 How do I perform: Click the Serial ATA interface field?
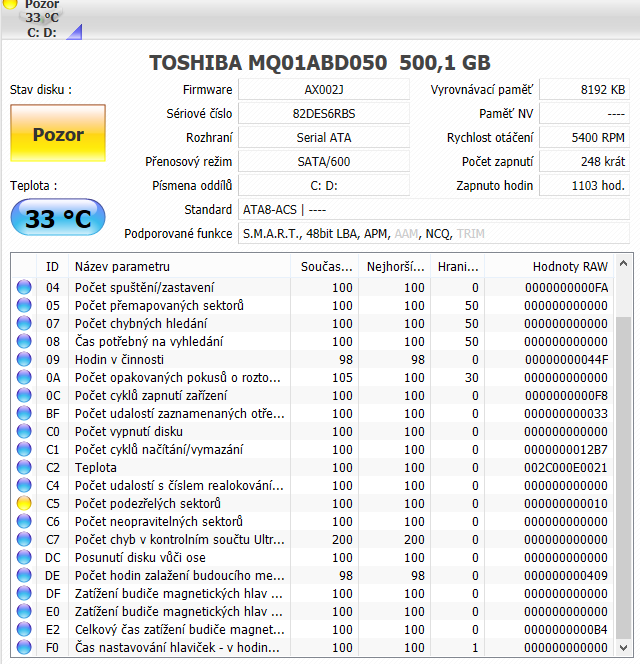click(x=324, y=138)
